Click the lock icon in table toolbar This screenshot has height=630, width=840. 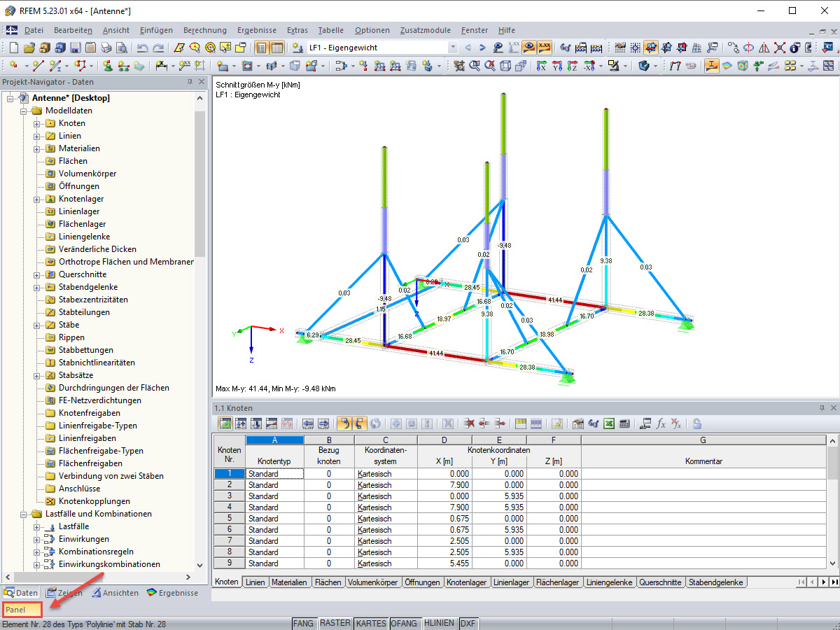(x=696, y=423)
